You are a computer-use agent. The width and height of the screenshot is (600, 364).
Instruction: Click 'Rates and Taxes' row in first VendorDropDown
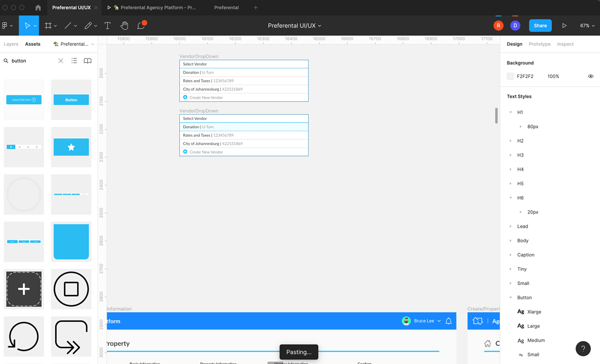[244, 81]
